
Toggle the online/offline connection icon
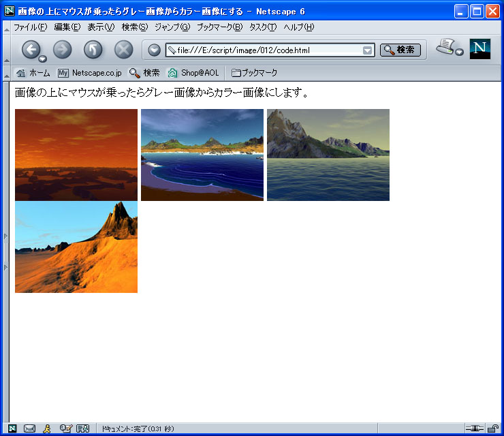click(474, 429)
